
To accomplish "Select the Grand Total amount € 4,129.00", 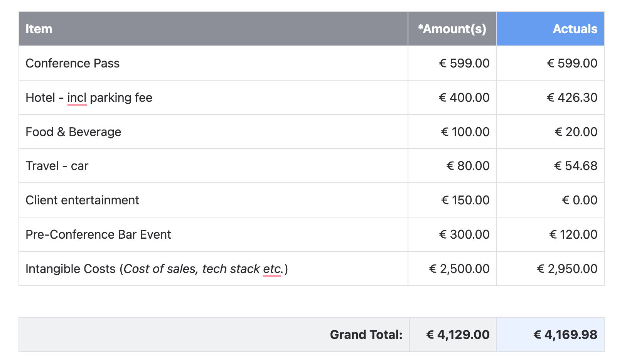I will point(453,335).
